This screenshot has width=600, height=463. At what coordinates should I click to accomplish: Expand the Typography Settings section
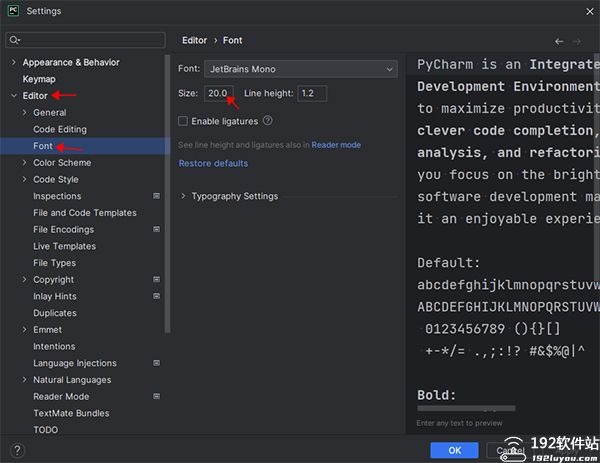(x=183, y=196)
